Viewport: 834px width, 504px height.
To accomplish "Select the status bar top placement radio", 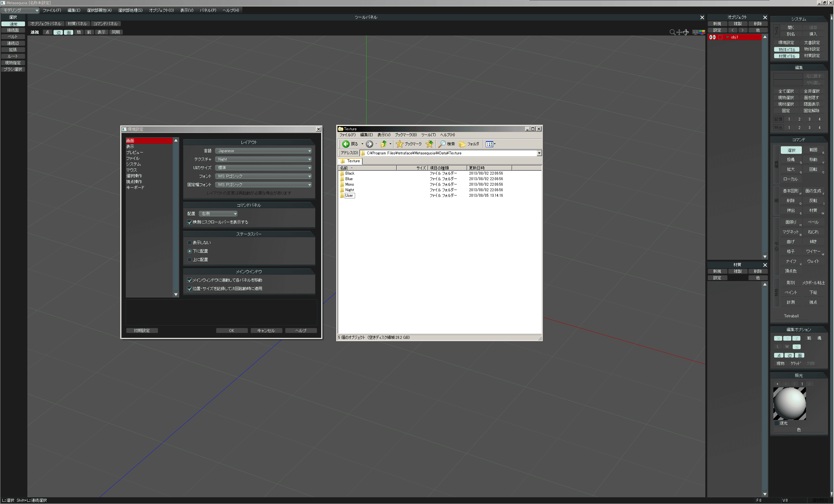I will [190, 260].
